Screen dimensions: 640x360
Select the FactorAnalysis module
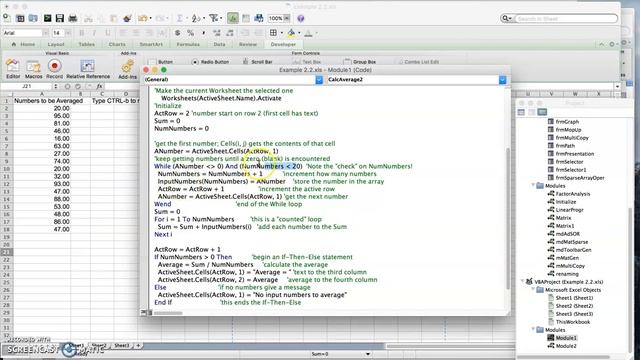573,194
